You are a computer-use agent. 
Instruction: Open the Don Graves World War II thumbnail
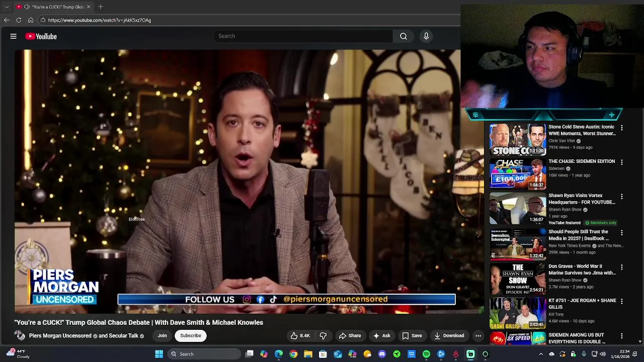[518, 279]
